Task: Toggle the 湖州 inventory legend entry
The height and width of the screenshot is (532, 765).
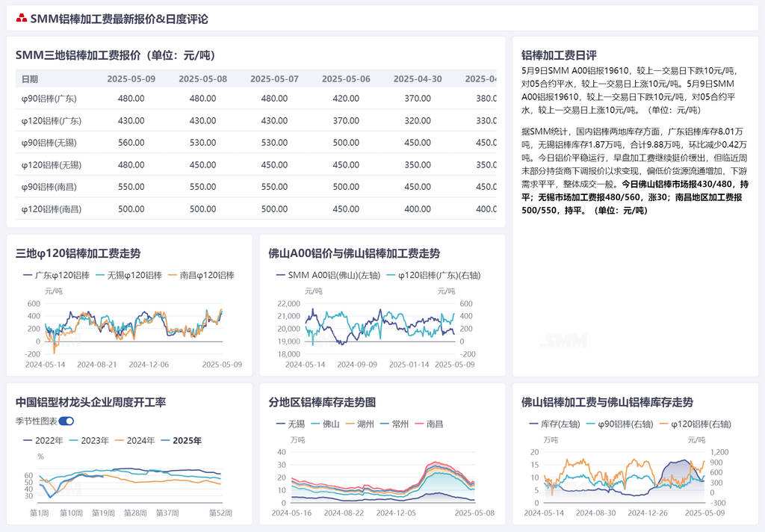Action: 360,424
